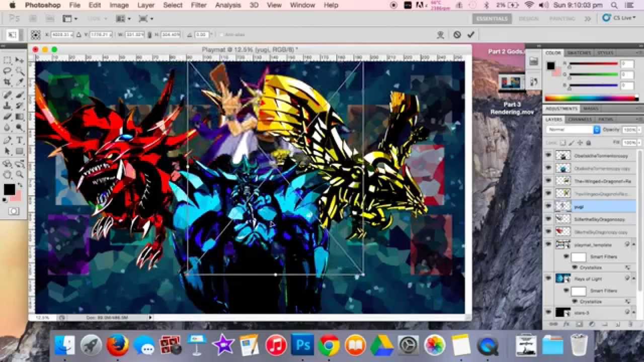Switch to the Swatches tab
Image resolution: width=644 pixels, height=362 pixels.
point(579,53)
